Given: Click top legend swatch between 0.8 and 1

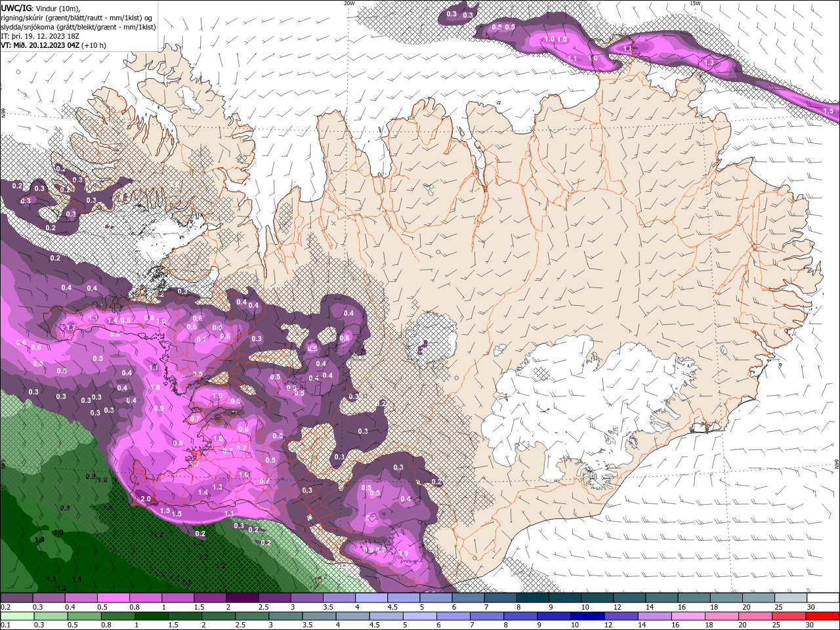Looking at the screenshot, I should pos(145,598).
